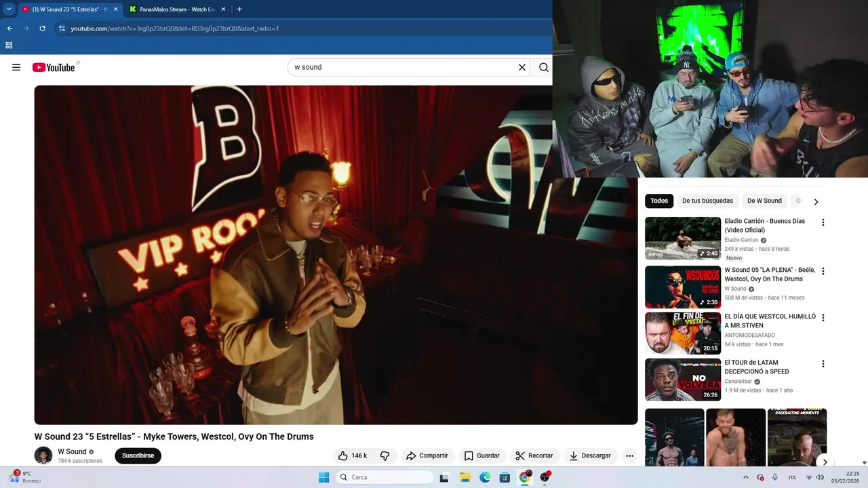This screenshot has height=488, width=868.
Task: Open the W Sound channel name link
Action: click(x=72, y=451)
